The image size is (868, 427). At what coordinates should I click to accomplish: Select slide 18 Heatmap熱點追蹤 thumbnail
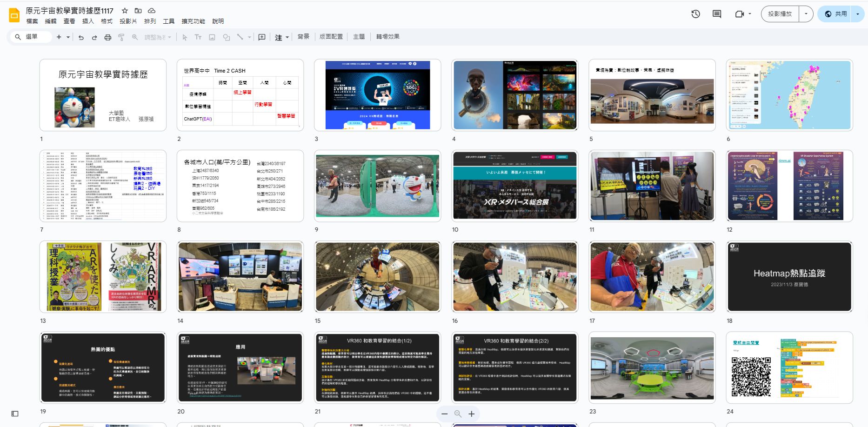click(789, 277)
